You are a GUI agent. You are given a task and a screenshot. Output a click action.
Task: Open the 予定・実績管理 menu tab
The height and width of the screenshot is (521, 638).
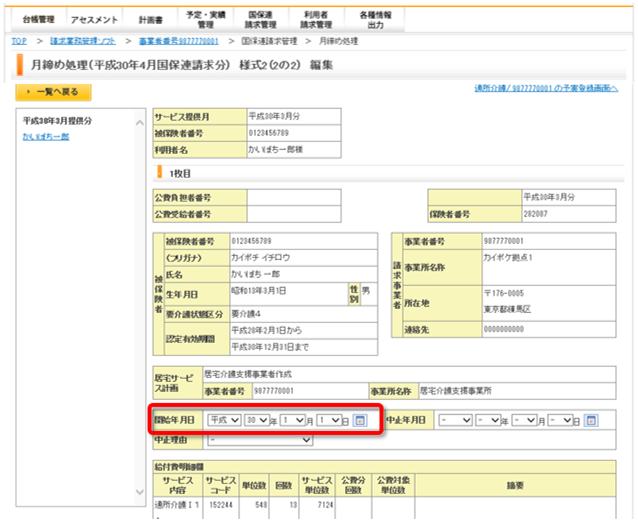click(x=205, y=20)
